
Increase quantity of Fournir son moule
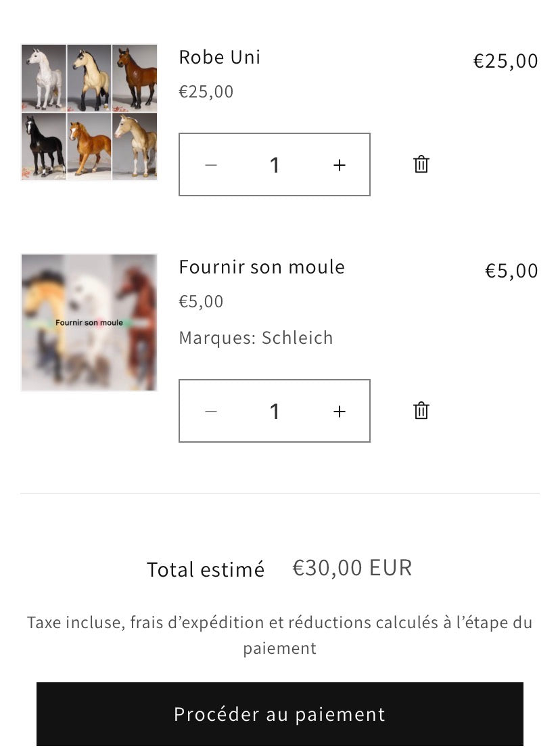click(x=340, y=412)
